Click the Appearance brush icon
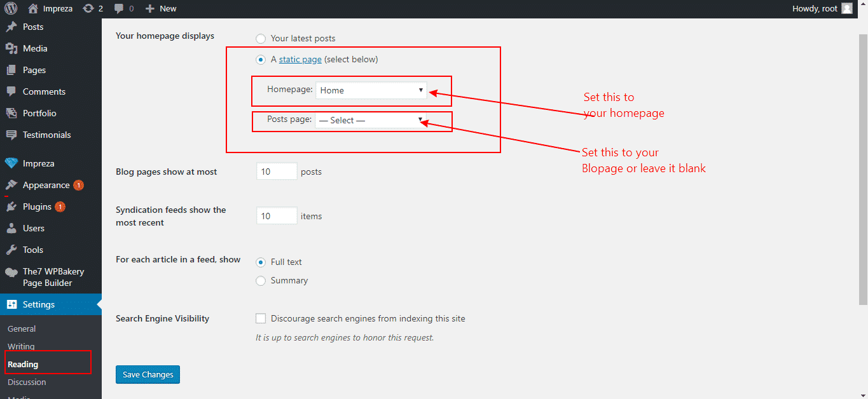The image size is (868, 399). tap(11, 185)
